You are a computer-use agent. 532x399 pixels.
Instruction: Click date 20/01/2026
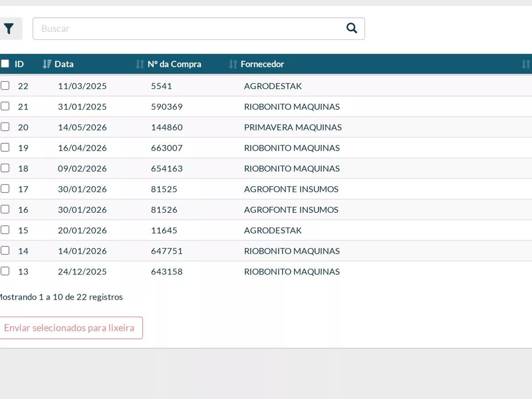82,231
